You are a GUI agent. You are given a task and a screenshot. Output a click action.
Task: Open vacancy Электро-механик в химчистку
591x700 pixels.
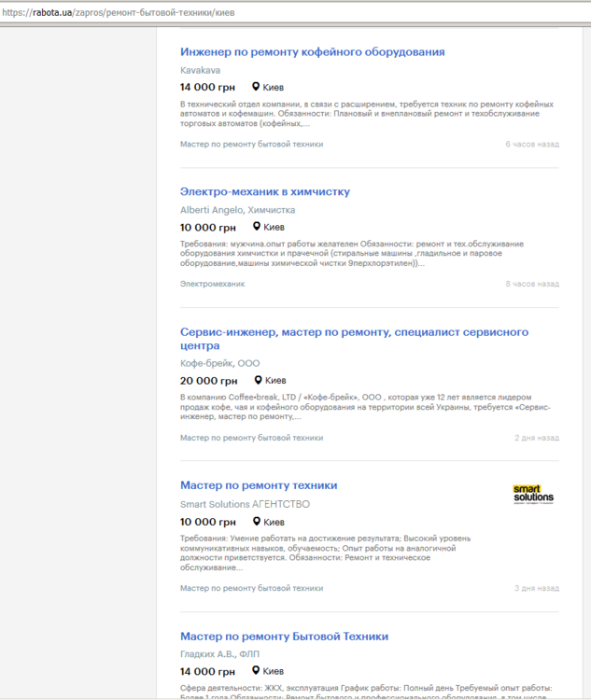pos(265,192)
